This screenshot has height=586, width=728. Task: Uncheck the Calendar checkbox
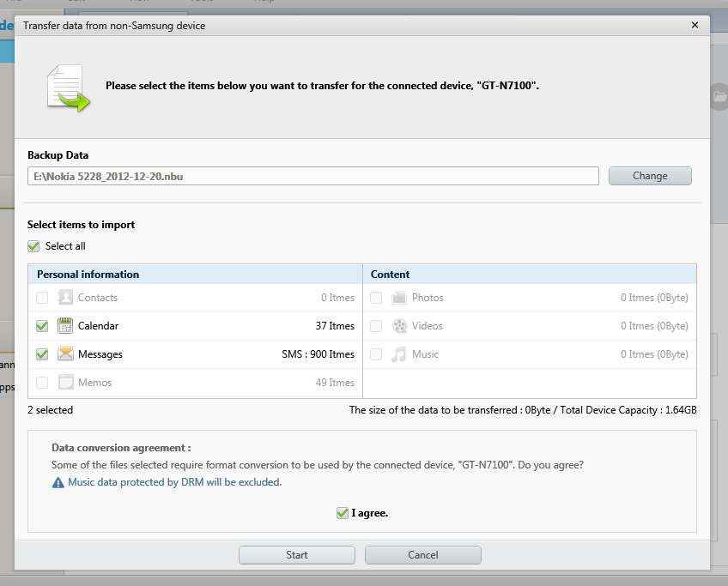pyautogui.click(x=42, y=326)
